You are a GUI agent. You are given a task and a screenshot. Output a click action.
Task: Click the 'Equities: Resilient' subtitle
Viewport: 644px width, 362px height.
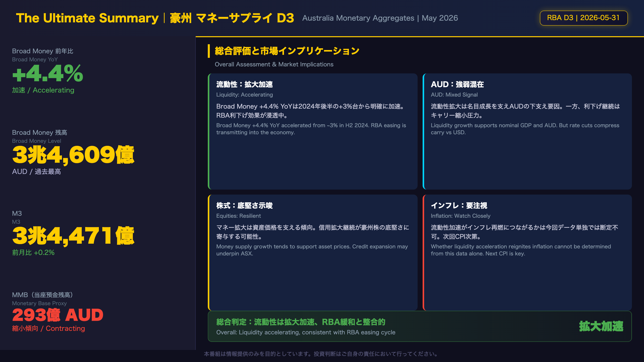click(x=238, y=216)
